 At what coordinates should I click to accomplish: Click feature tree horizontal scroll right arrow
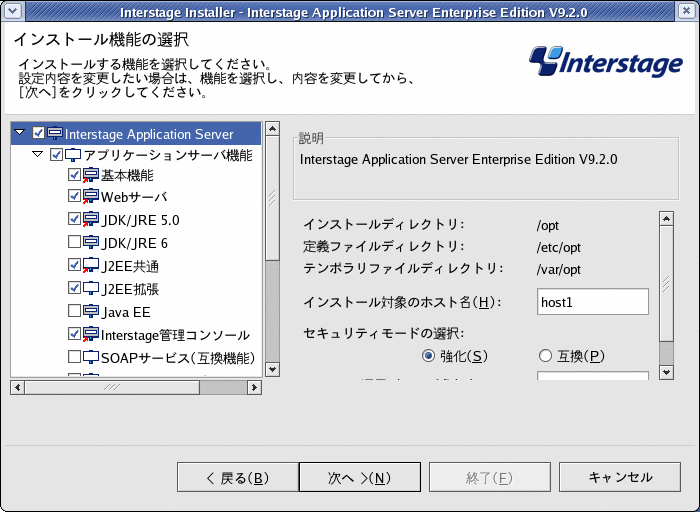pos(254,387)
